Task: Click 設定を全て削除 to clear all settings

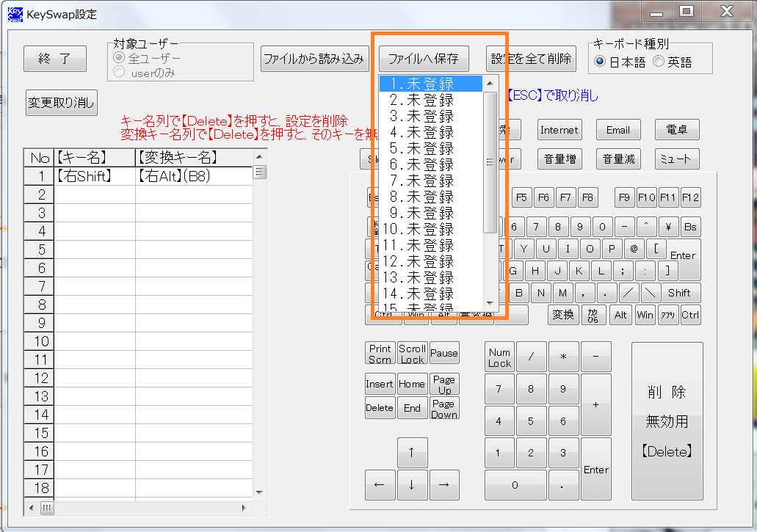Action: coord(531,59)
